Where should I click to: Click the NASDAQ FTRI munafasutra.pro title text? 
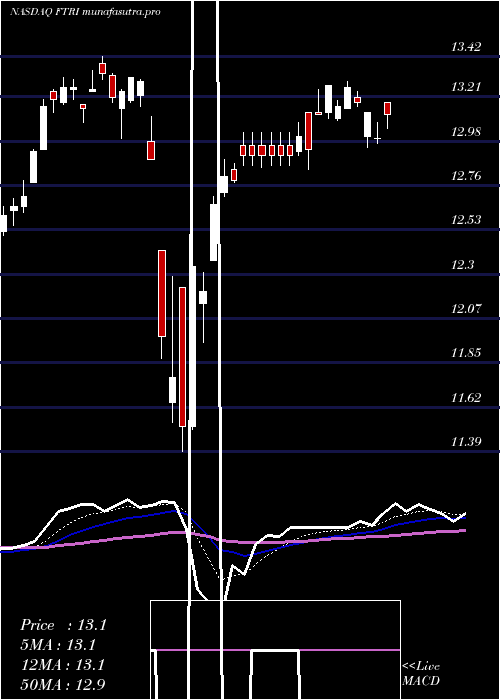tap(85, 12)
